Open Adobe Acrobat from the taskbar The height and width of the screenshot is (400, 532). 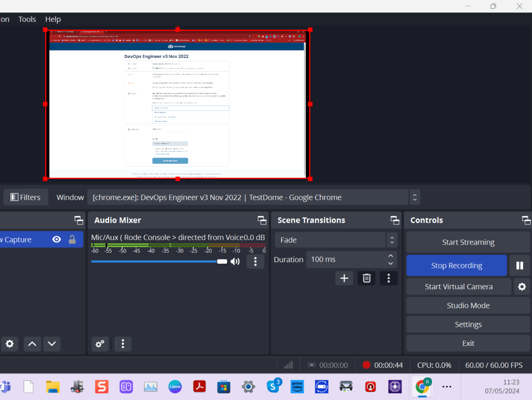point(200,387)
